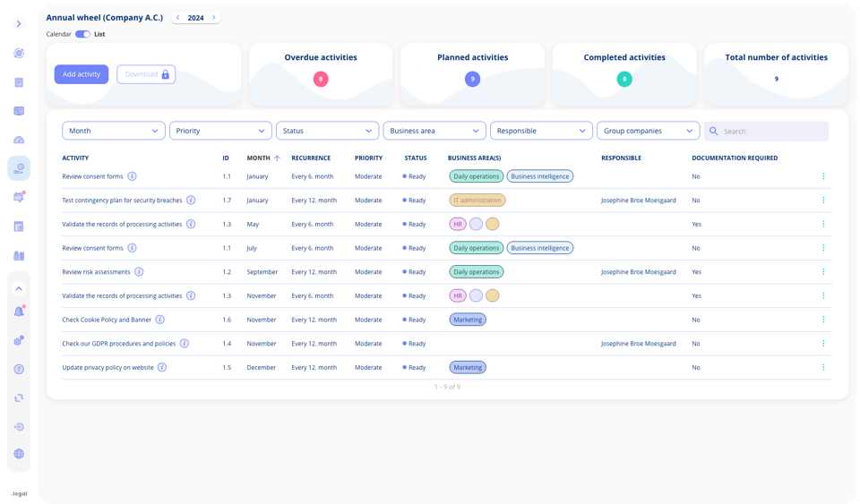Open three-dot menu for Check Cookie Policy row
Image resolution: width=860 pixels, height=504 pixels.
coord(823,320)
